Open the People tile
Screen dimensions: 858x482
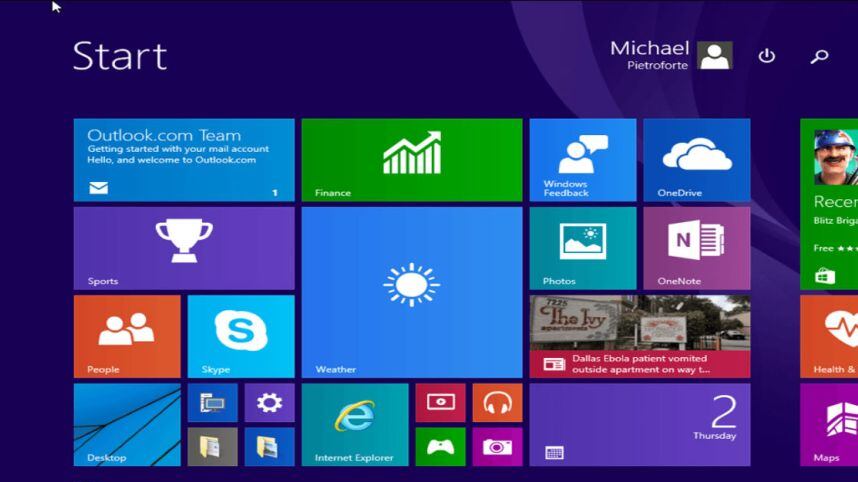[x=126, y=335]
